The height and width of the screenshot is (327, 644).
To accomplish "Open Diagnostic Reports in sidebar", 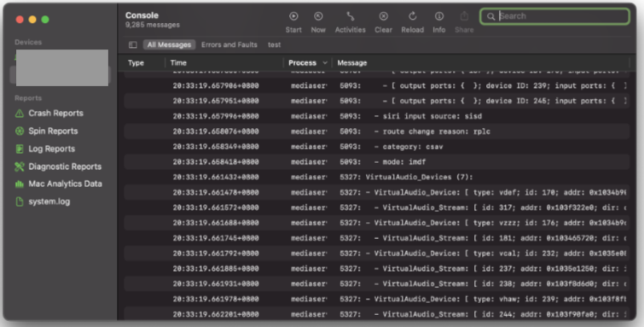I will pos(65,166).
